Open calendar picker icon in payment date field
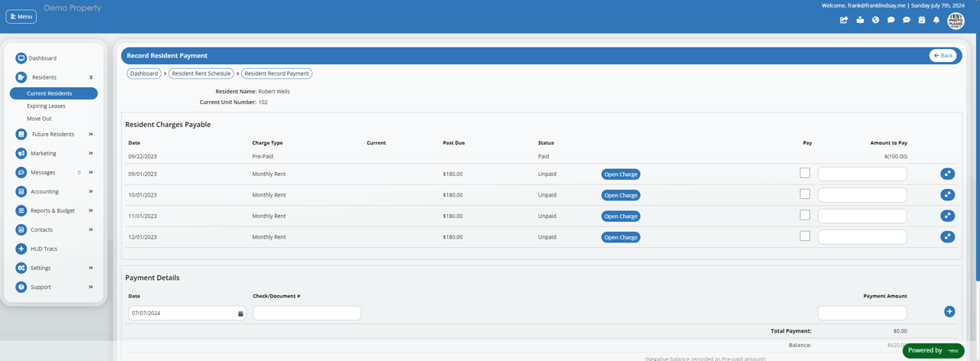The image size is (980, 361). (240, 314)
